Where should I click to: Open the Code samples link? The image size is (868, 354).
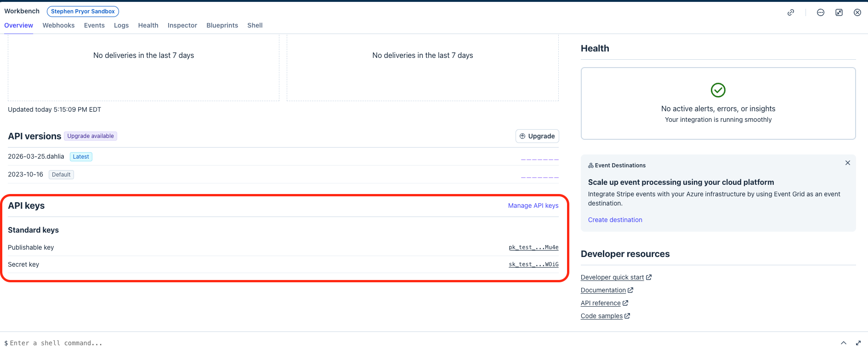click(x=601, y=316)
